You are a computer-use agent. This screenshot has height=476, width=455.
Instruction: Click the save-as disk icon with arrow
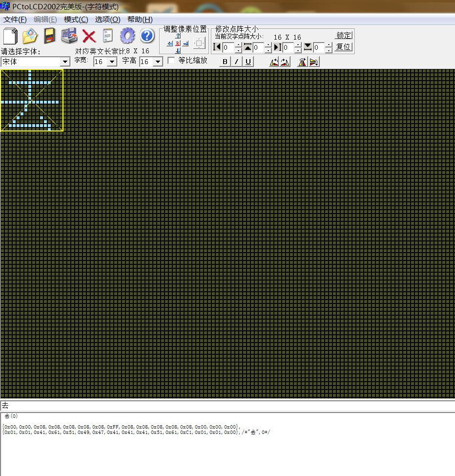pyautogui.click(x=69, y=36)
